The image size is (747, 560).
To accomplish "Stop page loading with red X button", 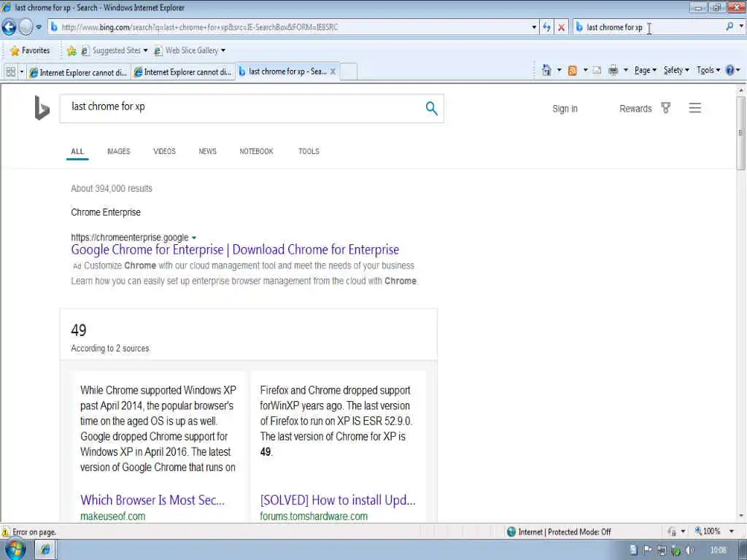I will click(561, 27).
